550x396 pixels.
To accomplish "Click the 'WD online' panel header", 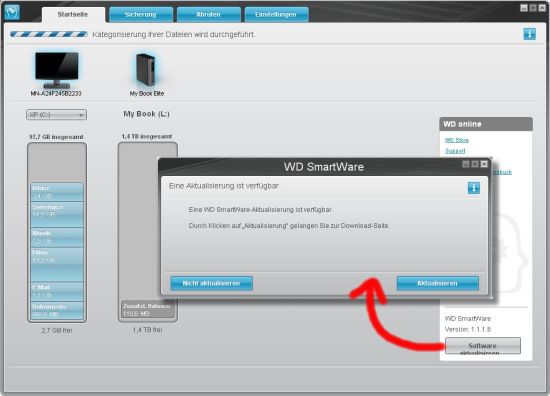I will [486, 124].
